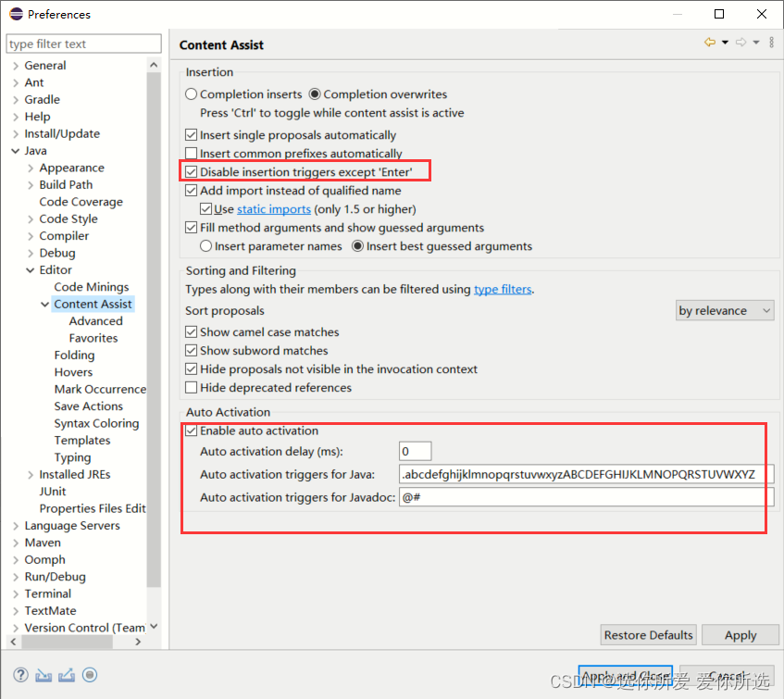
Task: Open the forward history dropdown arrow
Action: pyautogui.click(x=756, y=43)
